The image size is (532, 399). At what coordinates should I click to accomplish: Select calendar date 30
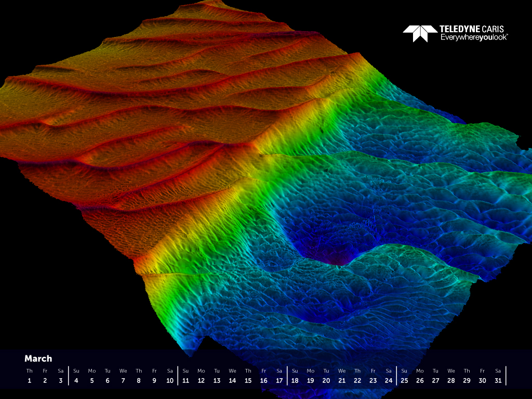tap(483, 381)
